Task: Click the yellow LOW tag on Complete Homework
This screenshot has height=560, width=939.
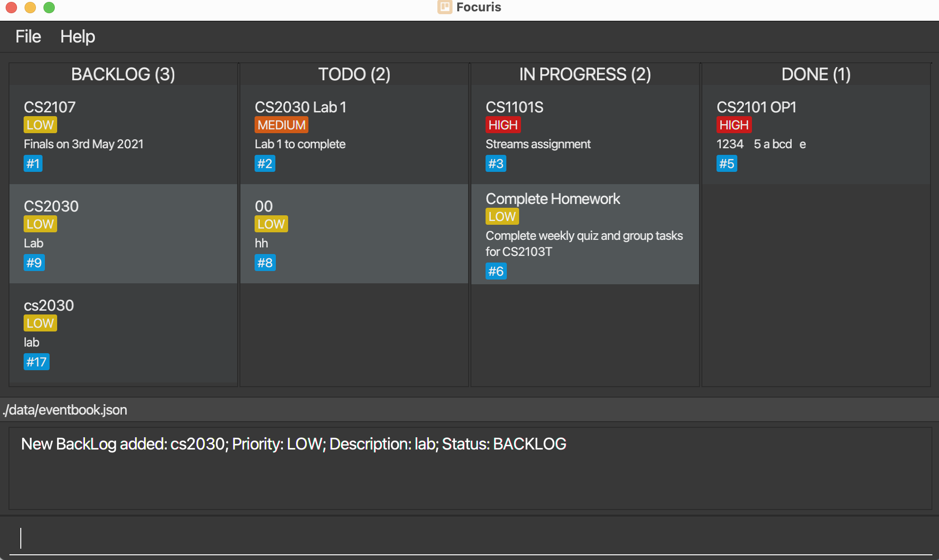Action: pyautogui.click(x=502, y=216)
